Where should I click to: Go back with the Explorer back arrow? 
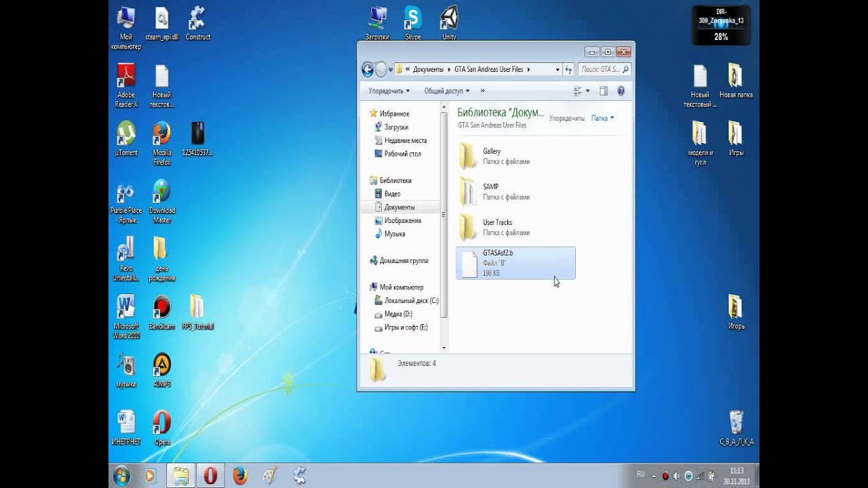click(368, 69)
